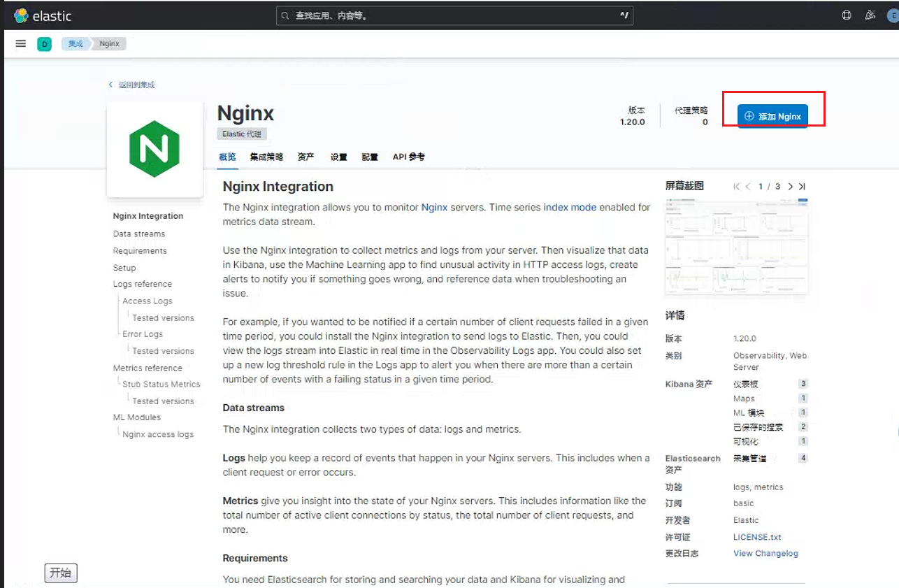Go back via 返回到集成 link
The height and width of the screenshot is (588, 899).
[x=131, y=85]
